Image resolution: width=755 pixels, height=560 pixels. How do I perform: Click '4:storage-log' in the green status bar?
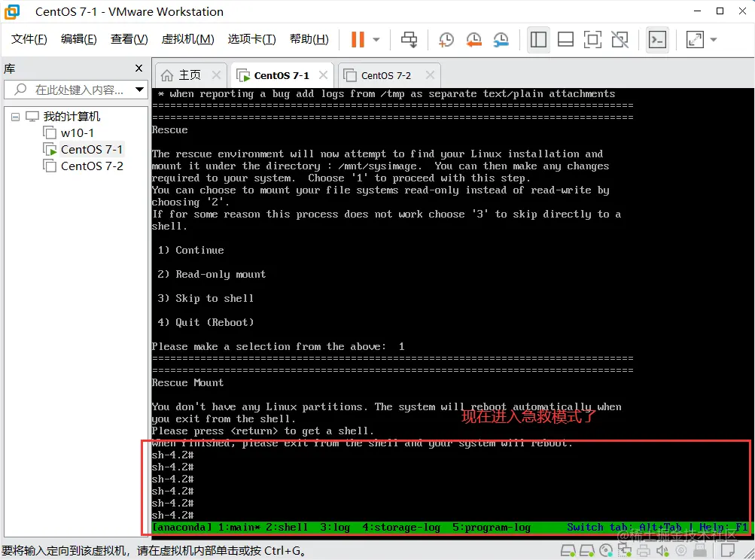tap(401, 527)
